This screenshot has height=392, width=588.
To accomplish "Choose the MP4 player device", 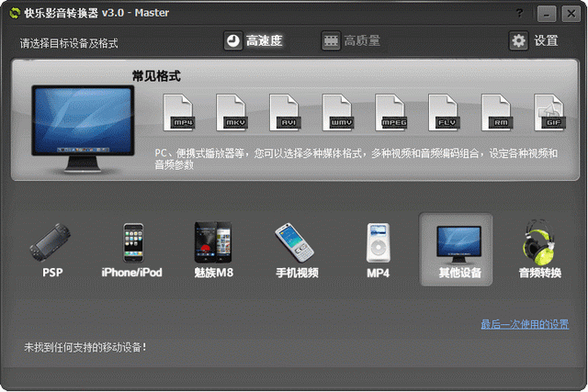I will point(379,250).
